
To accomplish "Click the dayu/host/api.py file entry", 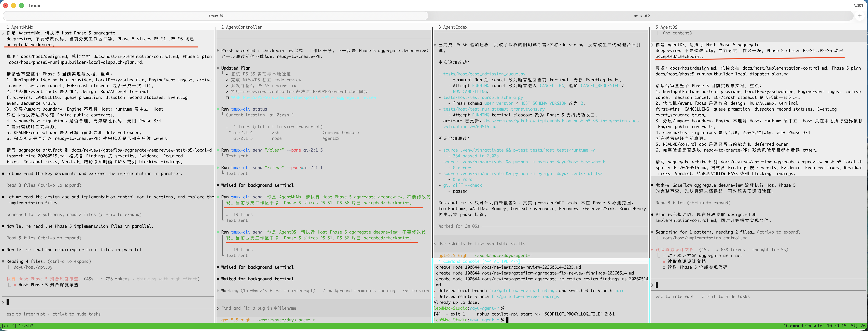I will (x=33, y=267).
